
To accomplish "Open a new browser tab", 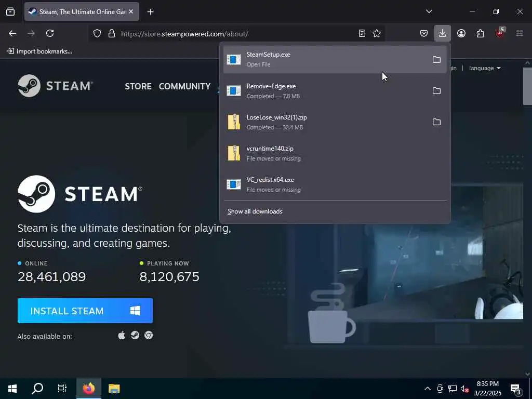I will pyautogui.click(x=150, y=12).
